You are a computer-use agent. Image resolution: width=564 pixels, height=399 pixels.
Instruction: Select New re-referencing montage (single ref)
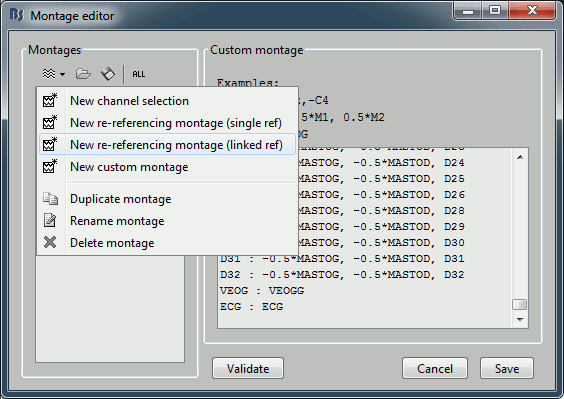[167, 123]
